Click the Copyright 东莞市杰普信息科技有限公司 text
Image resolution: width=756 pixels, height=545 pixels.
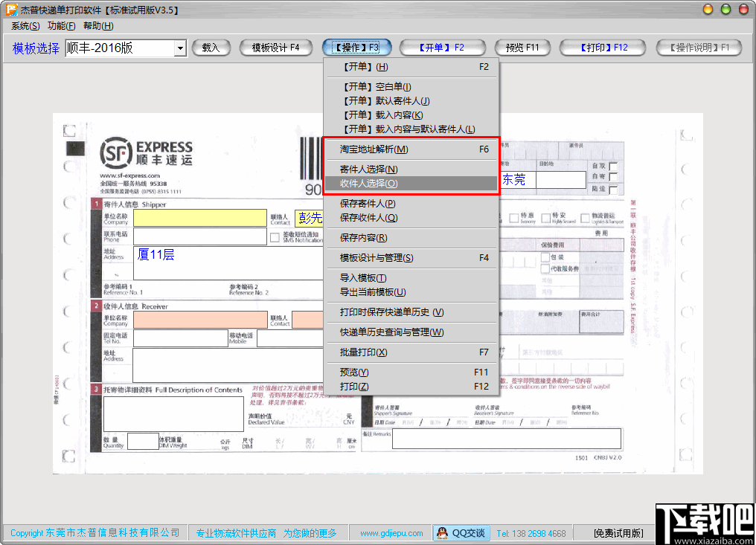coord(95,533)
